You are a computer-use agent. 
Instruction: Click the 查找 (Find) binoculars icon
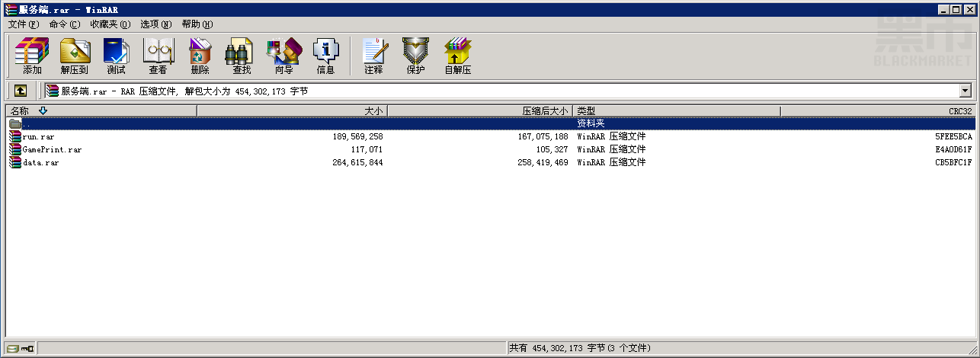coord(239,51)
